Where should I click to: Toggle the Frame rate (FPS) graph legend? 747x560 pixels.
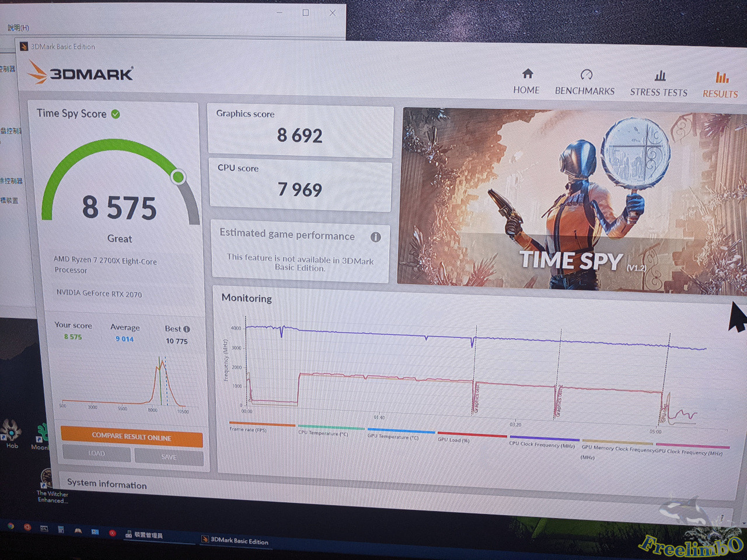click(248, 429)
